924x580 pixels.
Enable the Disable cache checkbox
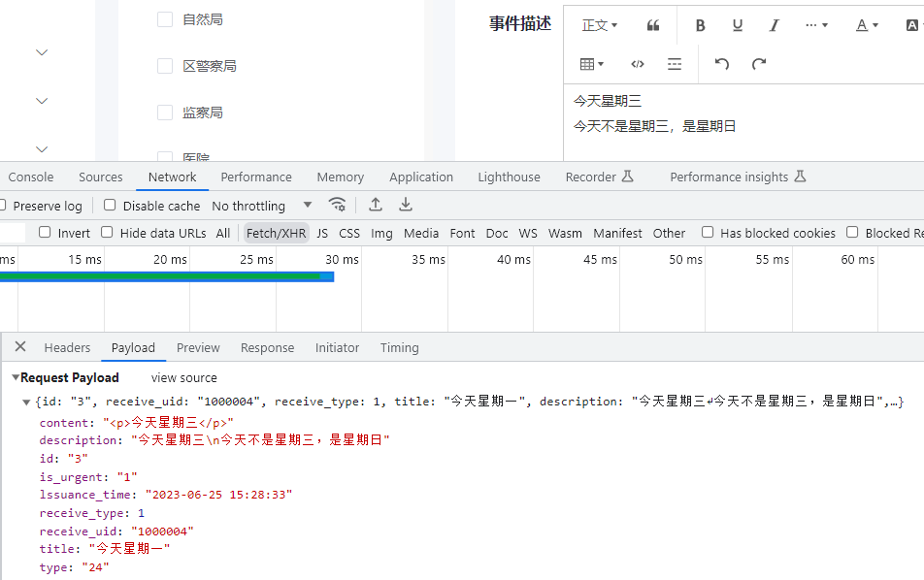pyautogui.click(x=110, y=205)
